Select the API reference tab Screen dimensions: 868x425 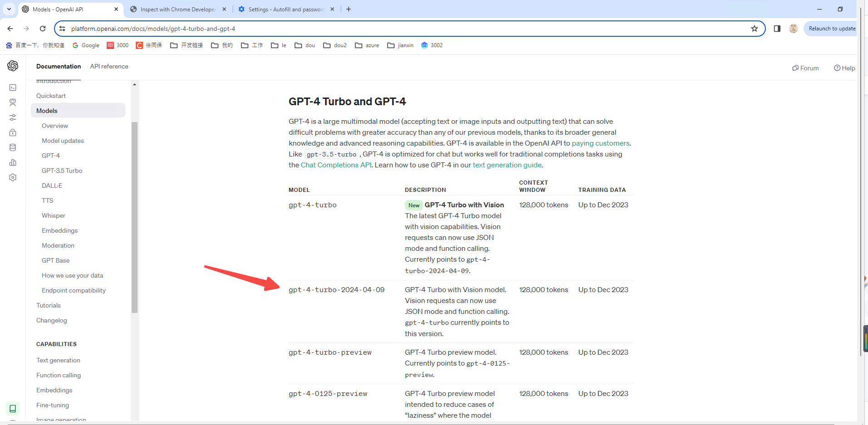(x=109, y=66)
